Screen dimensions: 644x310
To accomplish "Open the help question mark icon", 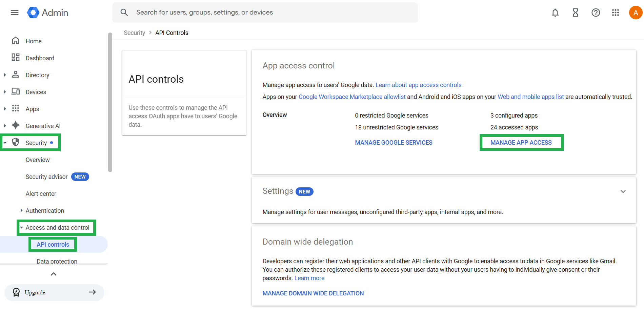I will (x=596, y=13).
